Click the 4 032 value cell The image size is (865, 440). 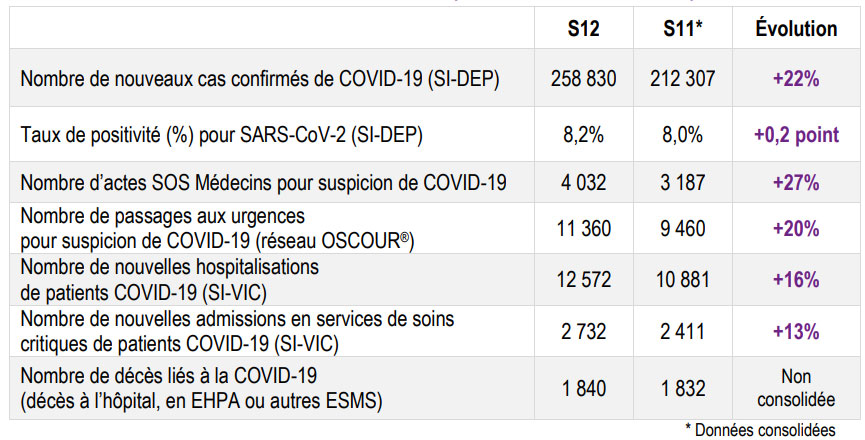[x=583, y=183]
